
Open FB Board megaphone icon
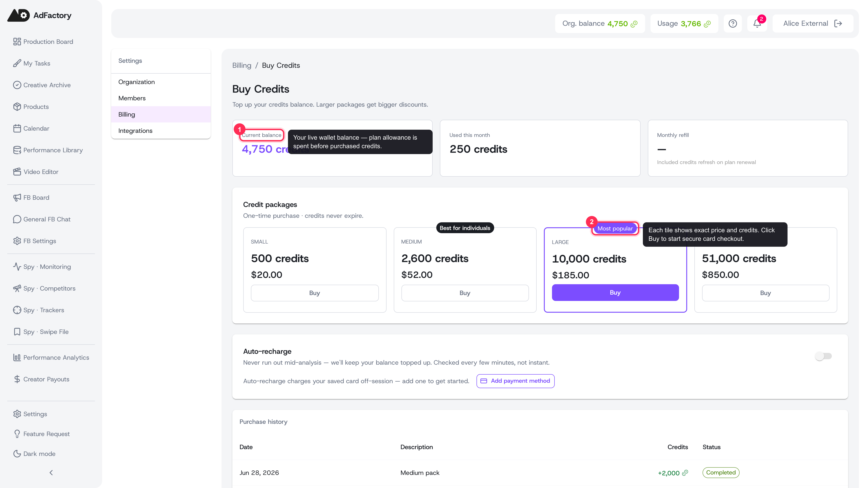17,197
